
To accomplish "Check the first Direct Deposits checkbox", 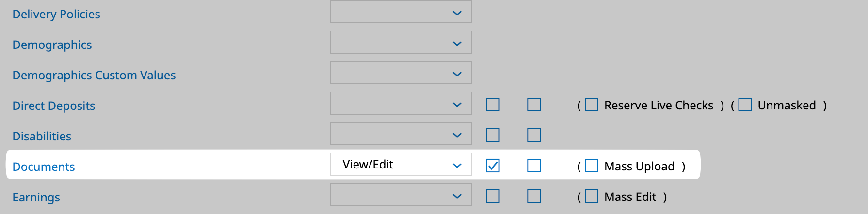I will point(493,105).
